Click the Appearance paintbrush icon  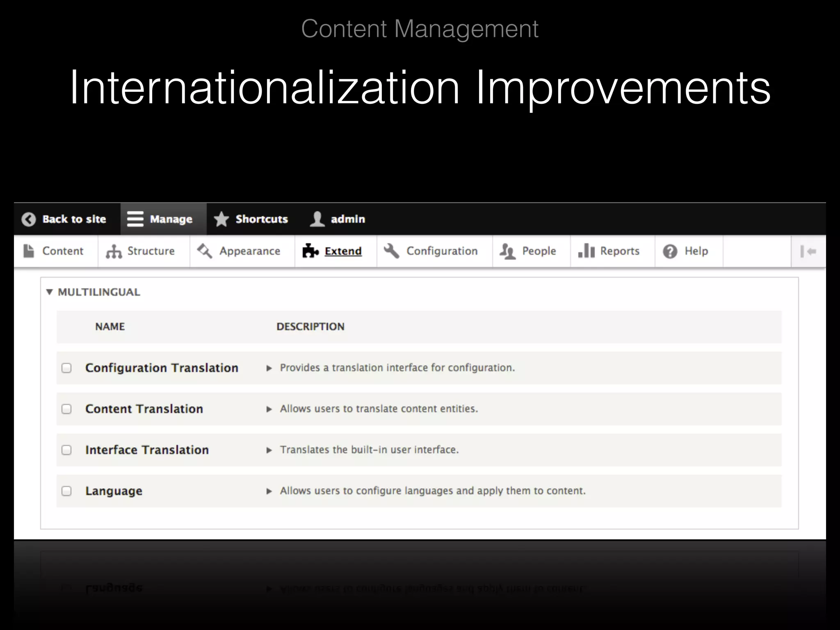[x=205, y=251]
